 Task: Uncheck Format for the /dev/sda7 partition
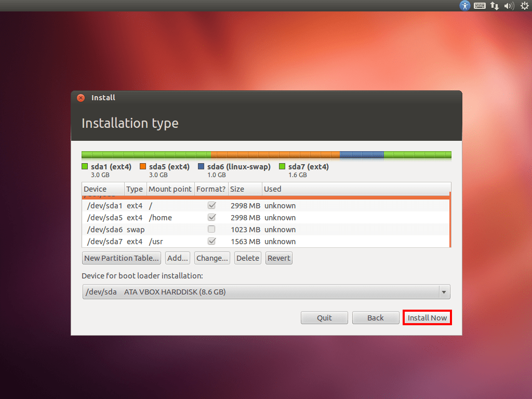click(211, 241)
